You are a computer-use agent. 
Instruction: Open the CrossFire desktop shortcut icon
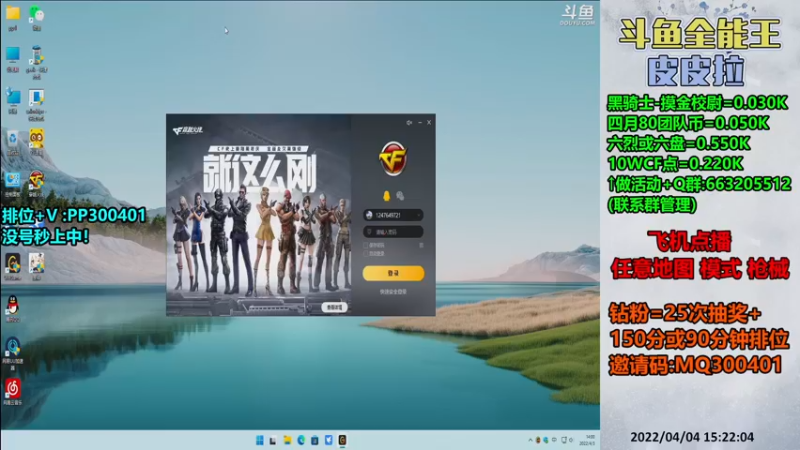36,180
